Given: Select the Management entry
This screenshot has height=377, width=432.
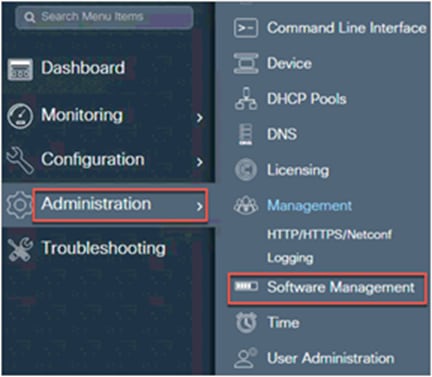Looking at the screenshot, I should click(x=309, y=206).
